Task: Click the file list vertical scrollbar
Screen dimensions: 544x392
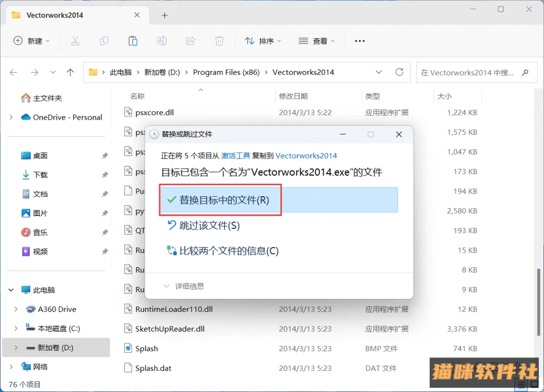Action: coord(538,302)
